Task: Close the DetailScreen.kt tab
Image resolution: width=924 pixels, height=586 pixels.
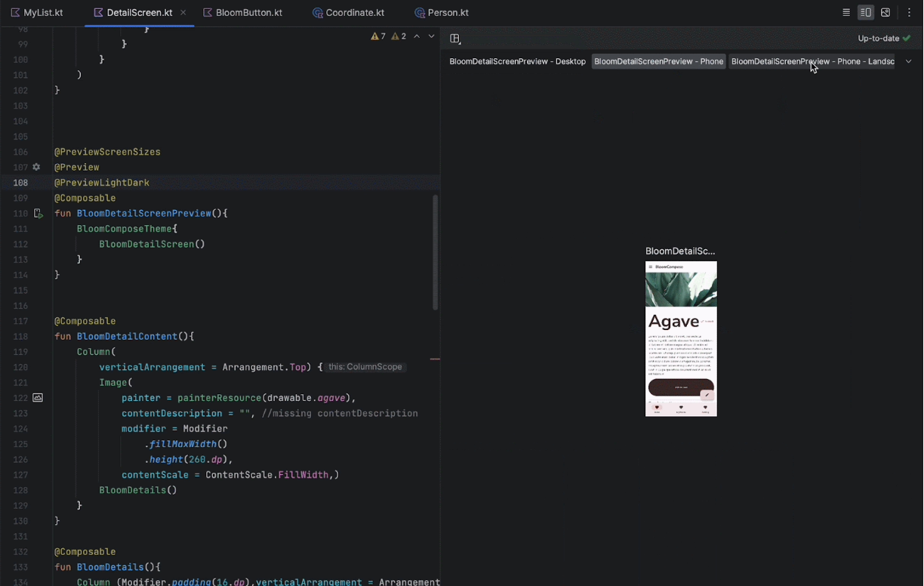Action: click(183, 13)
